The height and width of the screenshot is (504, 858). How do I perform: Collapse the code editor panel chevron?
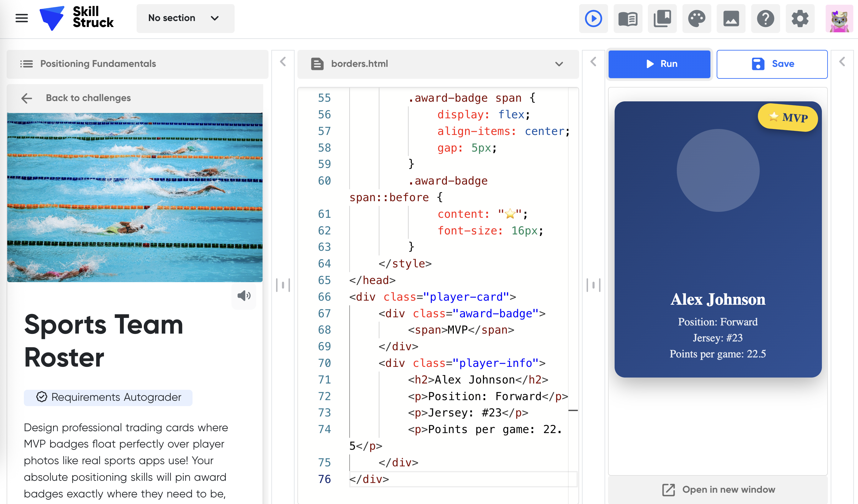point(593,62)
